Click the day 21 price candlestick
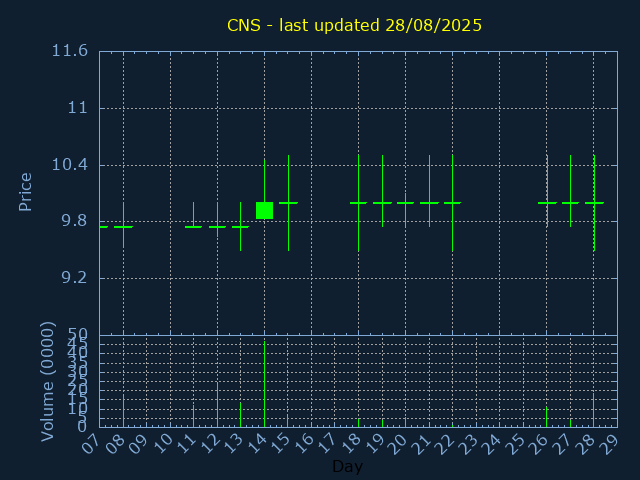Image resolution: width=640 pixels, height=480 pixels. (429, 191)
